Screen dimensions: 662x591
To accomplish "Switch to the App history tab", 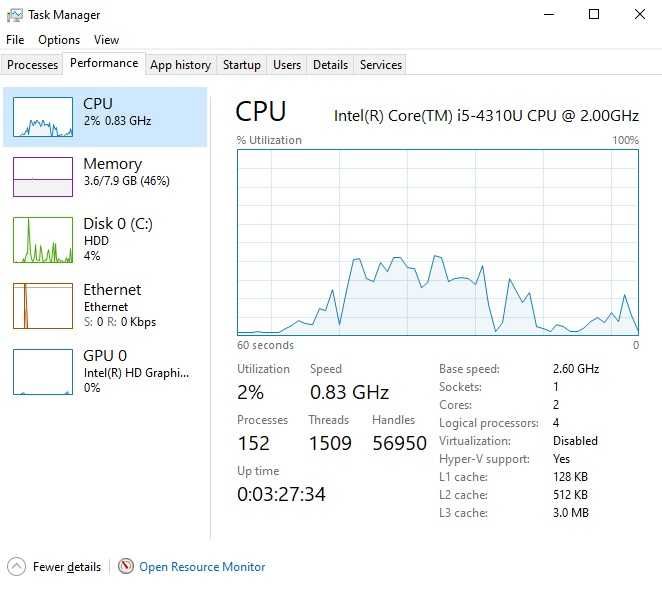I will tap(180, 65).
